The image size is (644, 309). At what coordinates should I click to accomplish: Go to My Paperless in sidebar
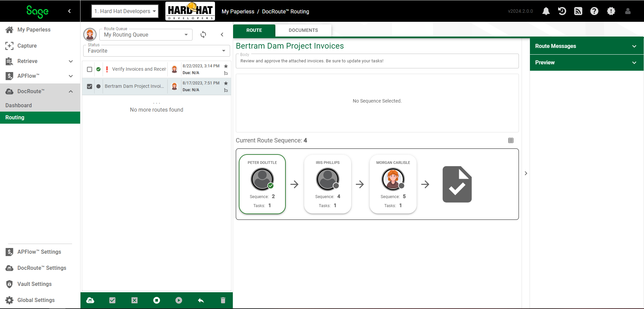[x=40, y=30]
